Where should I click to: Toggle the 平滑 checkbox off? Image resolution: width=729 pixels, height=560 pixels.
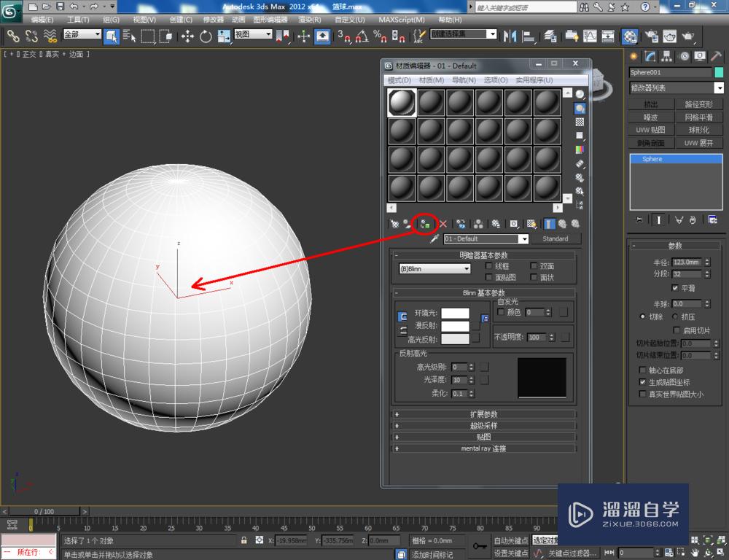674,289
